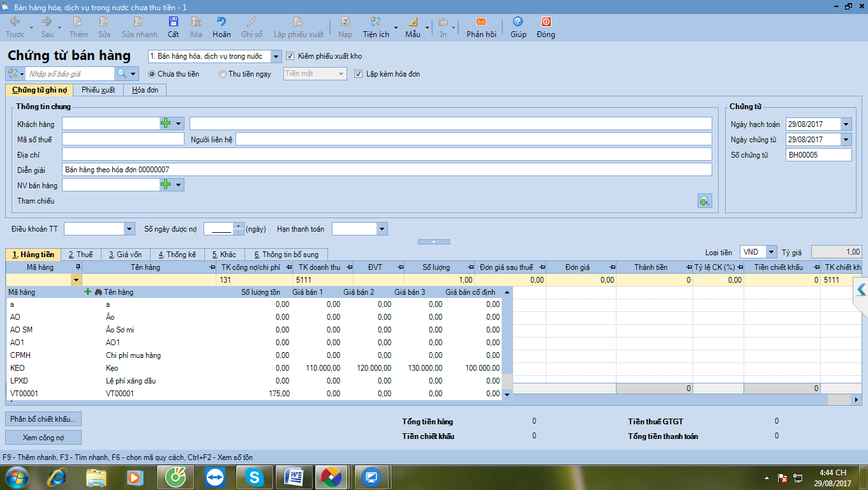Click the Tham chiếu add reference icon
Viewport: 868px width, 490px height.
(705, 201)
